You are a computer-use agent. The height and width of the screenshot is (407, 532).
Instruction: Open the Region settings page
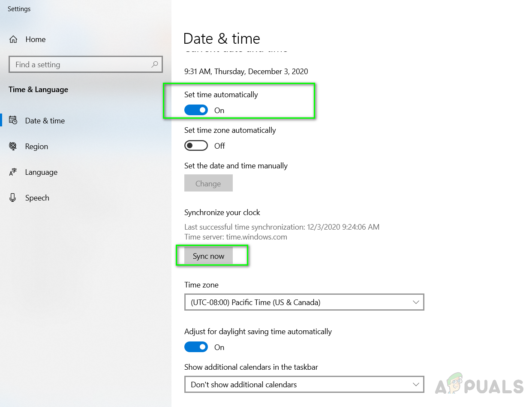click(36, 147)
